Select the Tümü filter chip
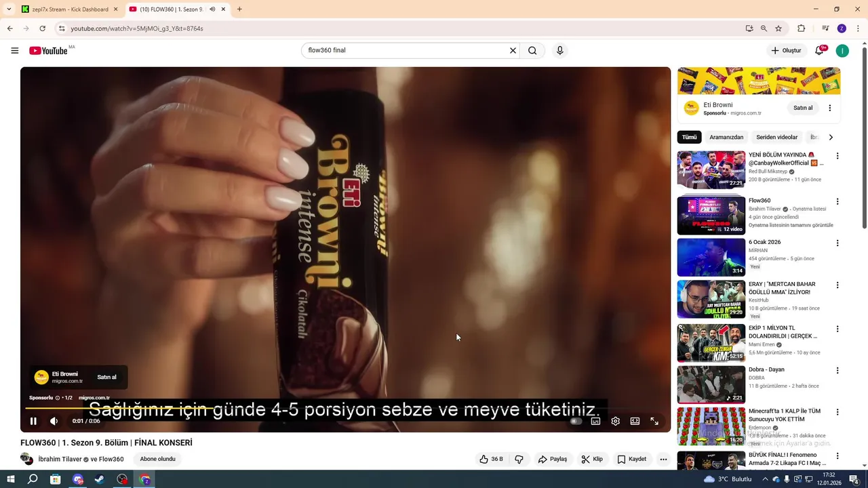 (689, 137)
